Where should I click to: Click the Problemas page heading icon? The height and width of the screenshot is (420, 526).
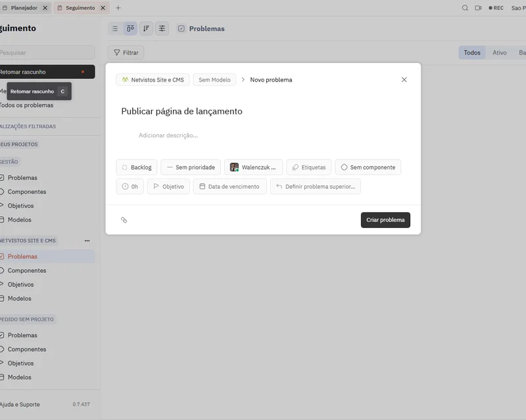tap(181, 28)
